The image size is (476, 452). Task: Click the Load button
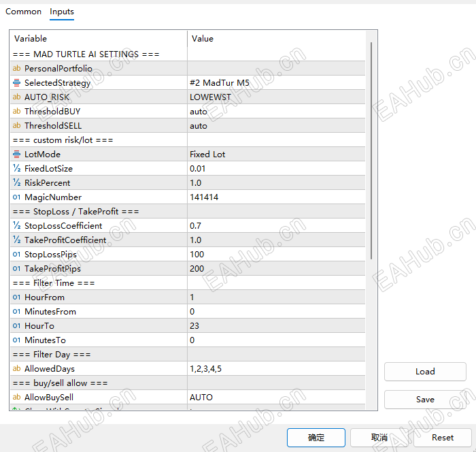click(425, 372)
